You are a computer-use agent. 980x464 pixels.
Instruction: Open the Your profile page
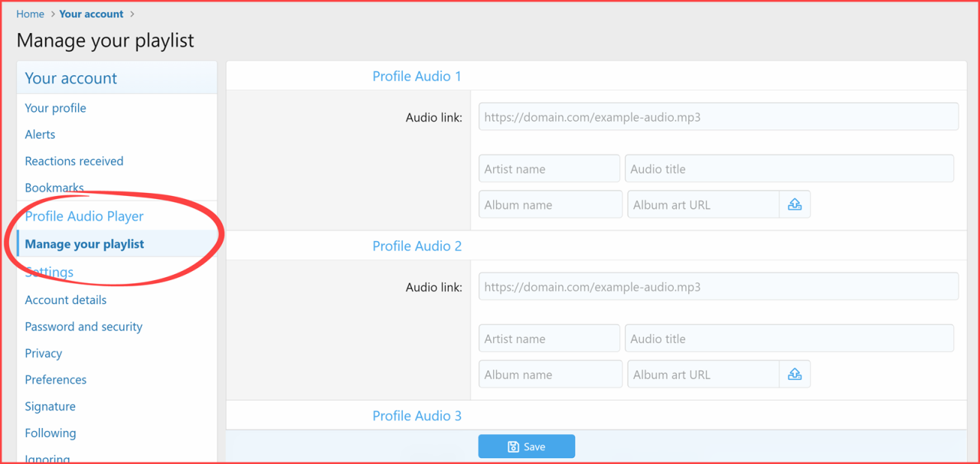click(55, 108)
